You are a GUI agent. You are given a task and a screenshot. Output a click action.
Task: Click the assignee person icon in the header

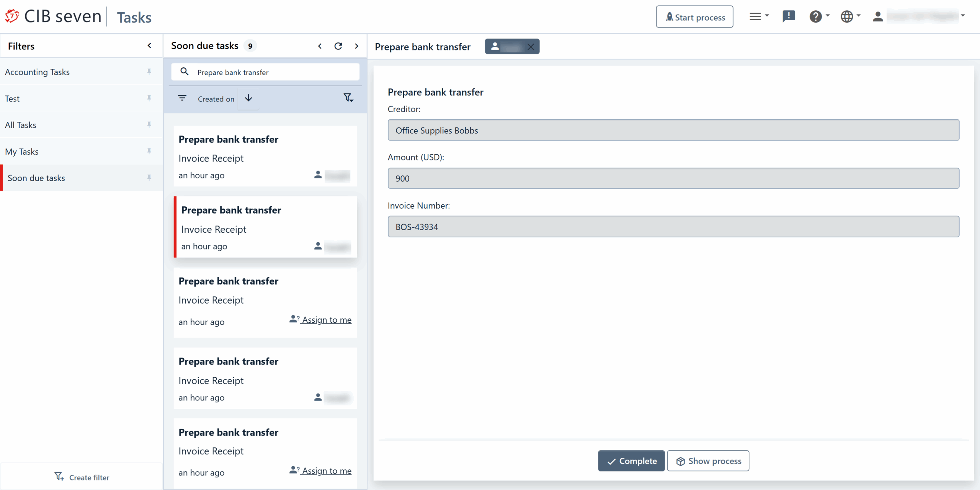495,46
